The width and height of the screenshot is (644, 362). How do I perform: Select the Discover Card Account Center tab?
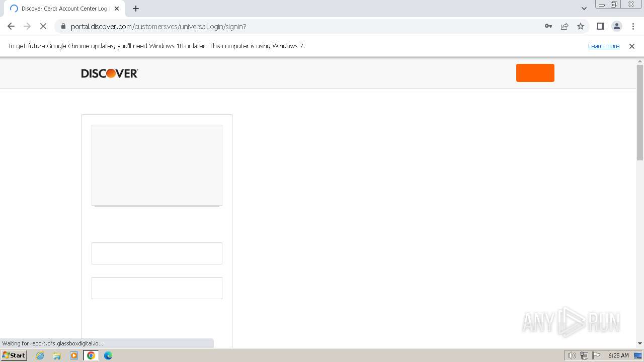tap(64, 9)
